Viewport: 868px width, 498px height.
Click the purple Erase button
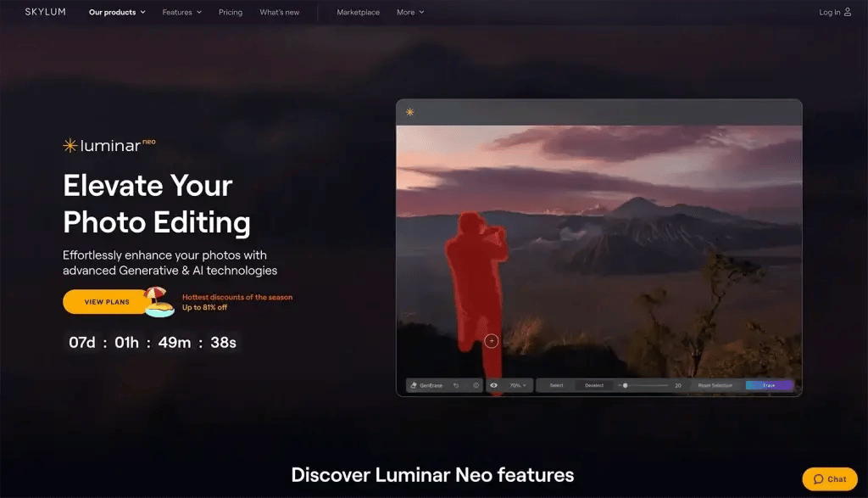(x=770, y=385)
